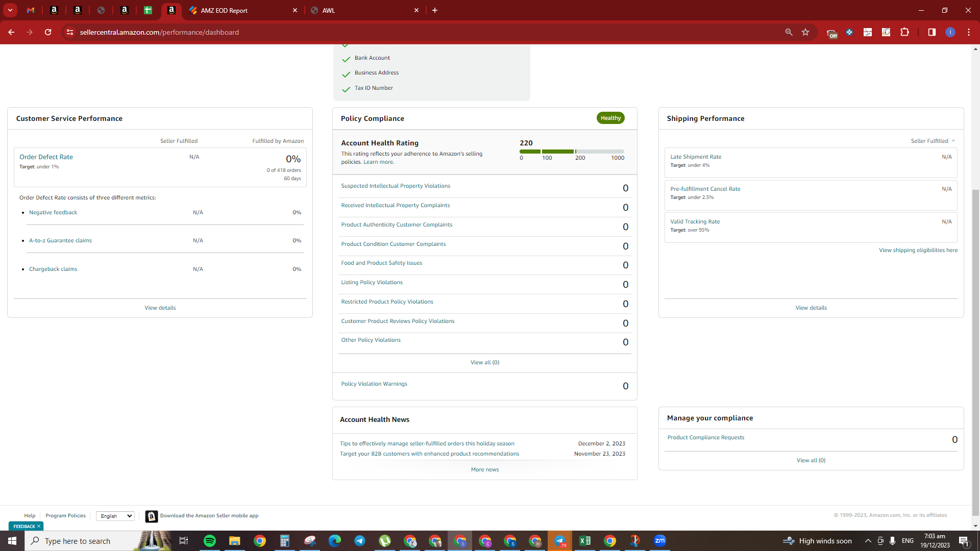Click Learn more about Account Health Rating
This screenshot has height=551, width=980.
[x=378, y=162]
